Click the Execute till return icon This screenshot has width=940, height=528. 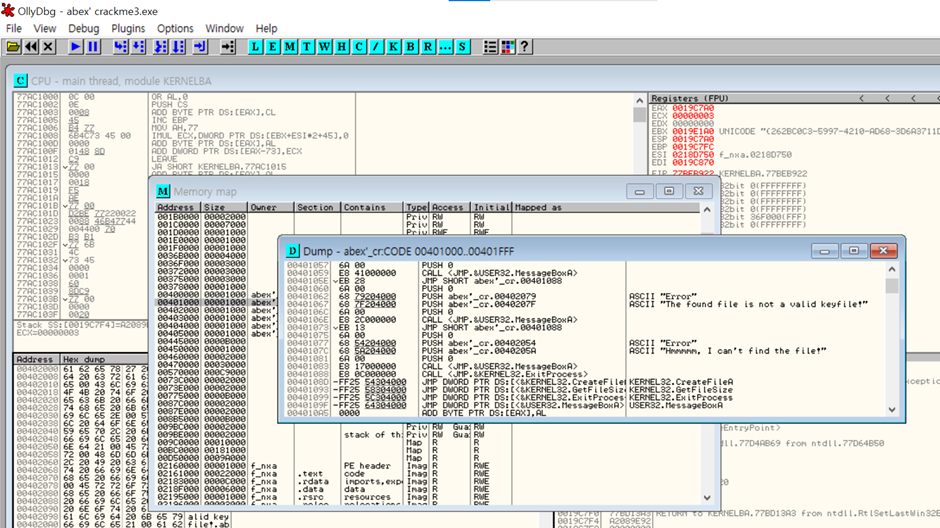pyautogui.click(x=200, y=47)
